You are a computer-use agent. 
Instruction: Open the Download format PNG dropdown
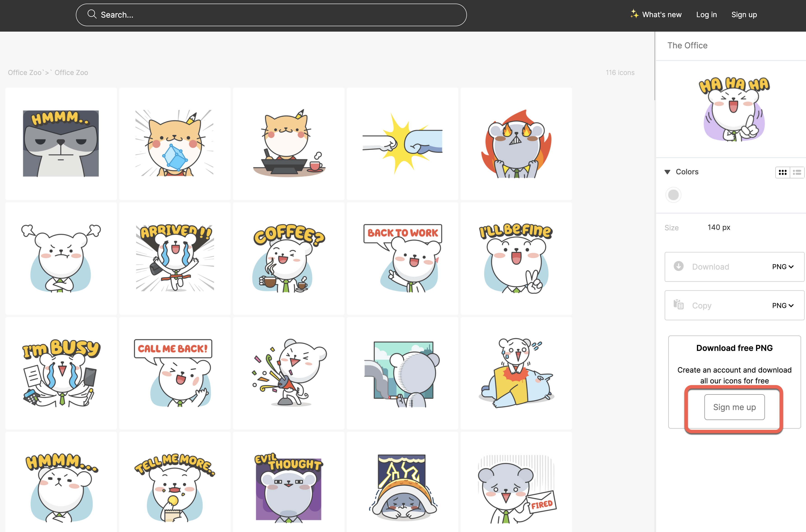(783, 267)
